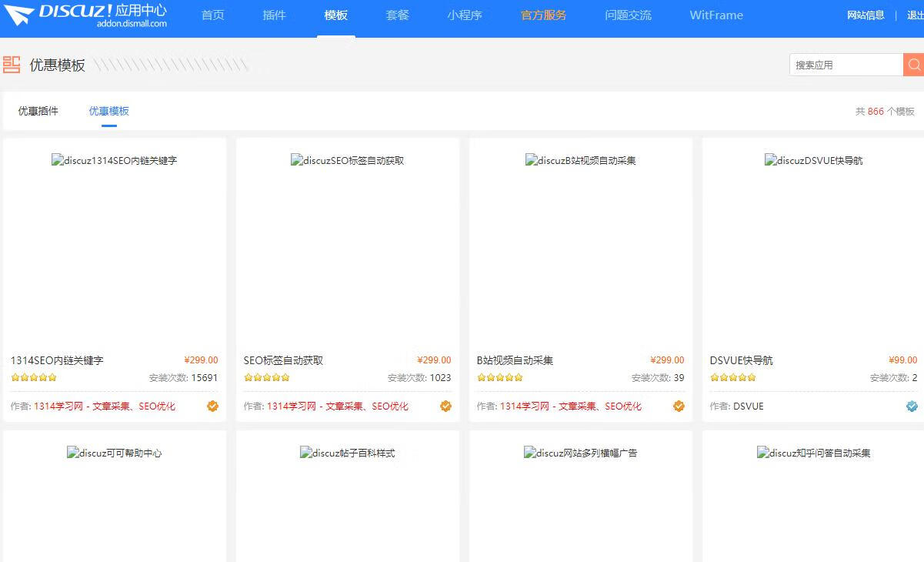The width and height of the screenshot is (924, 562).
Task: Click the 网站信息 link
Action: click(x=866, y=15)
